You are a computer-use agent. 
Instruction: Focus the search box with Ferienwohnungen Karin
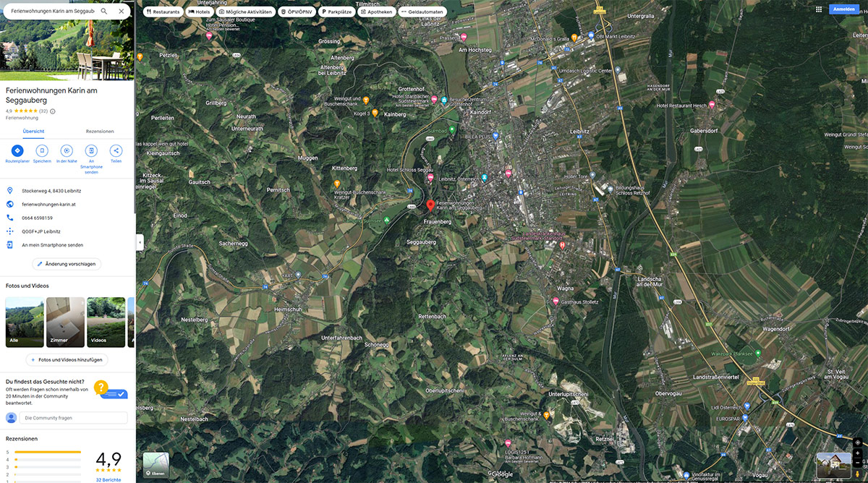click(53, 12)
